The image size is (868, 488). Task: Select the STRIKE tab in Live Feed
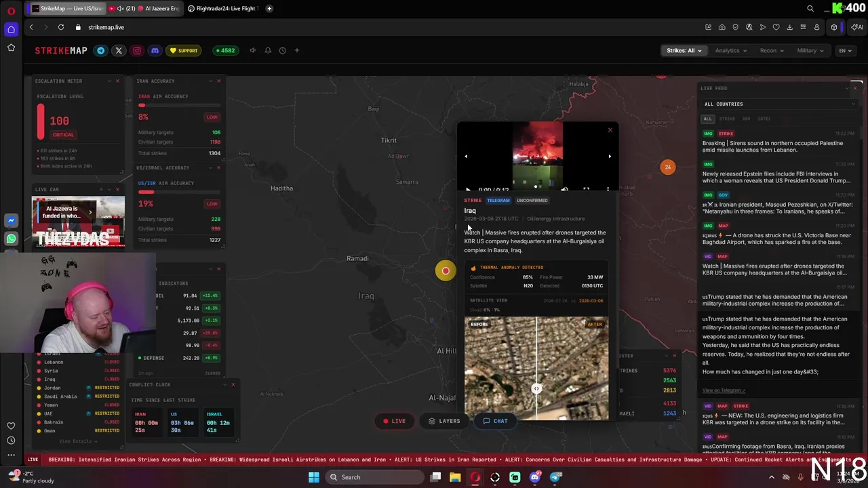[726, 119]
